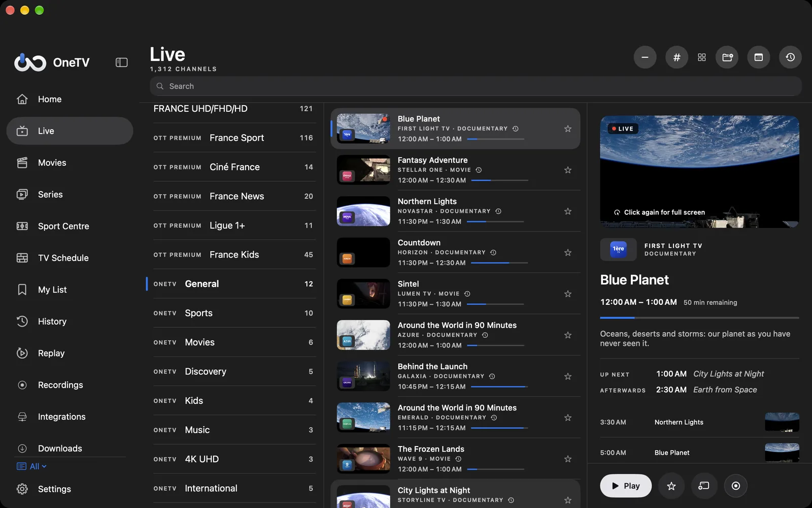Open the 3:30 AM Northern Lights schedule entry

(699, 422)
